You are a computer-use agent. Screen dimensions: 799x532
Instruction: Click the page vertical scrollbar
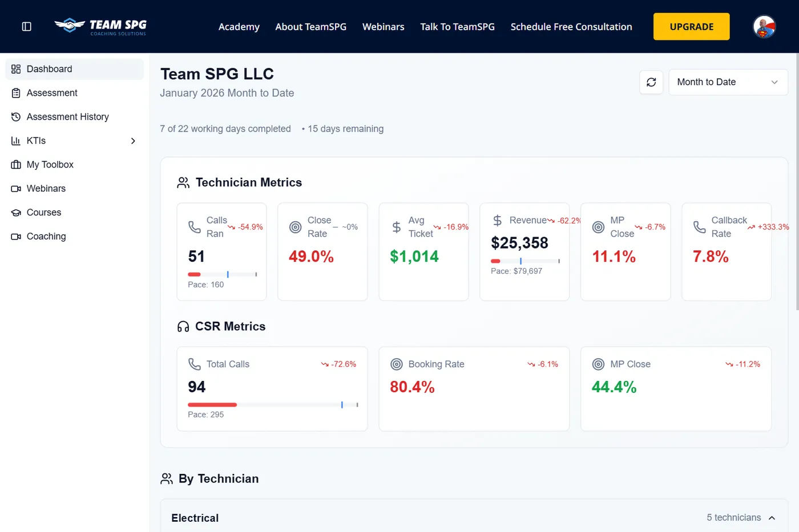point(797,182)
